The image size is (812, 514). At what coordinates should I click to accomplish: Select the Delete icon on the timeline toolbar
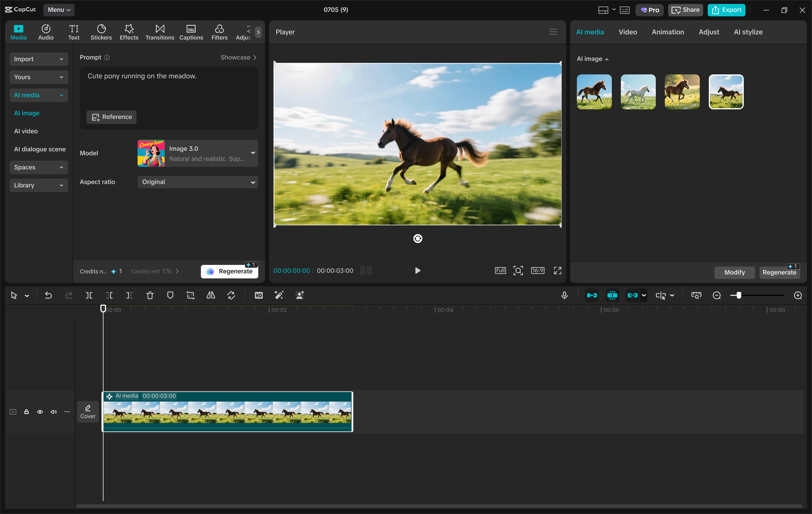[x=150, y=295]
